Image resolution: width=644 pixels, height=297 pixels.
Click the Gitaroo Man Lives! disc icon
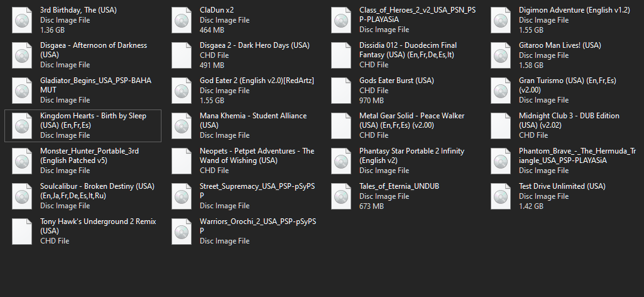(501, 55)
